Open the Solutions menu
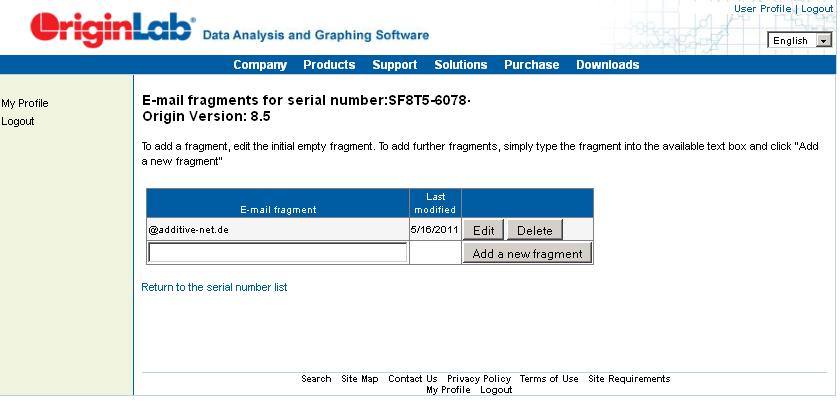Screen dimensions: 840x401 [x=461, y=65]
